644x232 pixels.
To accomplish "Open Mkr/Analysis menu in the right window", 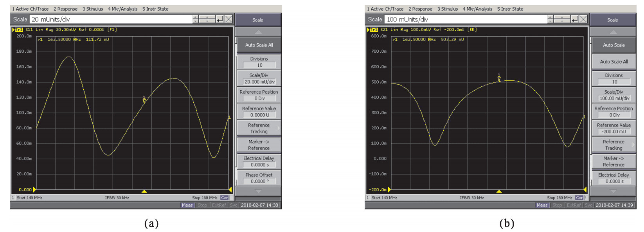I will [477, 9].
